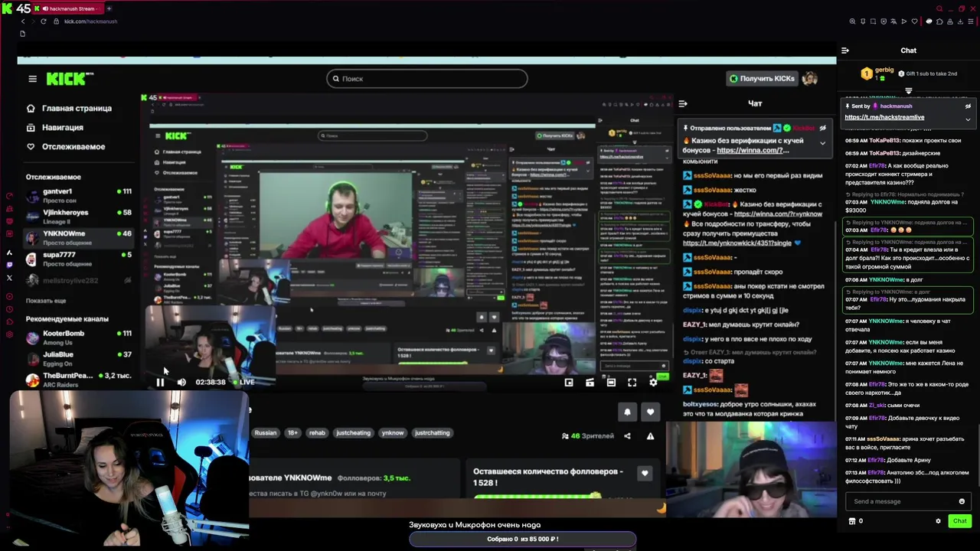
Task: Click the green Chat send button
Action: tap(959, 521)
